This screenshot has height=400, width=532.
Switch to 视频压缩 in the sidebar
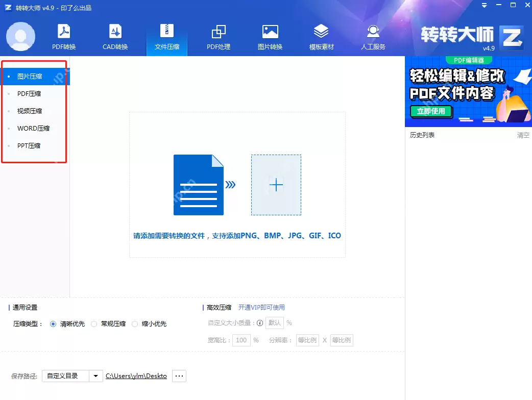(29, 111)
